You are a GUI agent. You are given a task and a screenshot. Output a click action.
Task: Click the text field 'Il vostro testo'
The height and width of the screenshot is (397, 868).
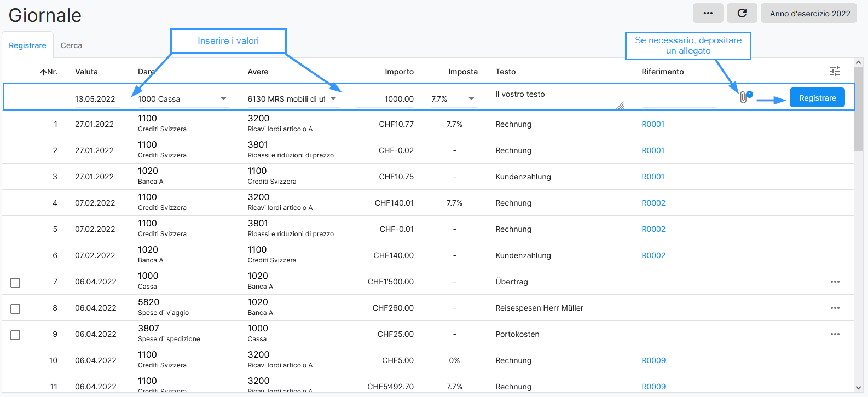point(559,98)
